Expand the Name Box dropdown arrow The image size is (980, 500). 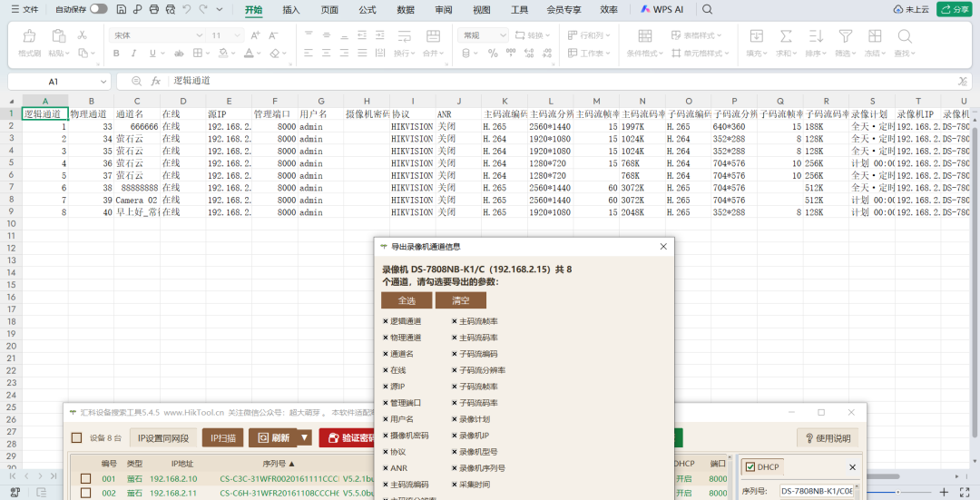pos(103,82)
